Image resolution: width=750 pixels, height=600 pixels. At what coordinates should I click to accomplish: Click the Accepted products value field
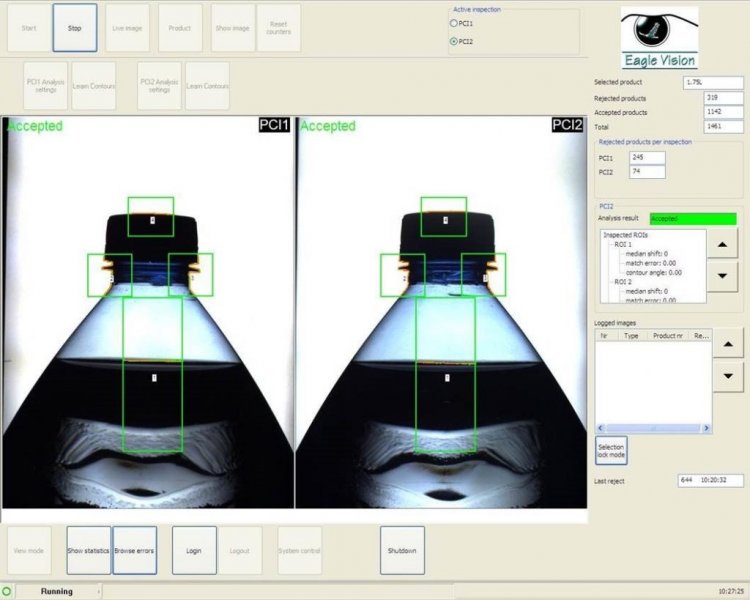pyautogui.click(x=724, y=111)
